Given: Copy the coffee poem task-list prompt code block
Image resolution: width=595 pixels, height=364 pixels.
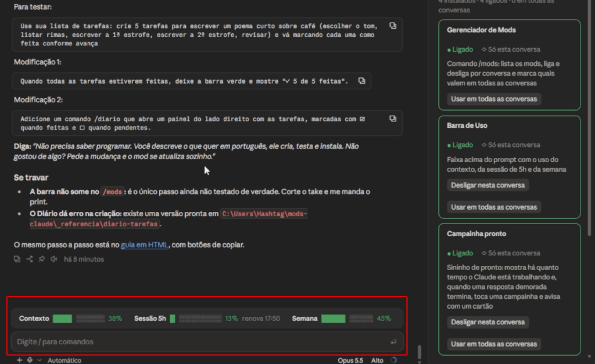Looking at the screenshot, I should [x=393, y=26].
